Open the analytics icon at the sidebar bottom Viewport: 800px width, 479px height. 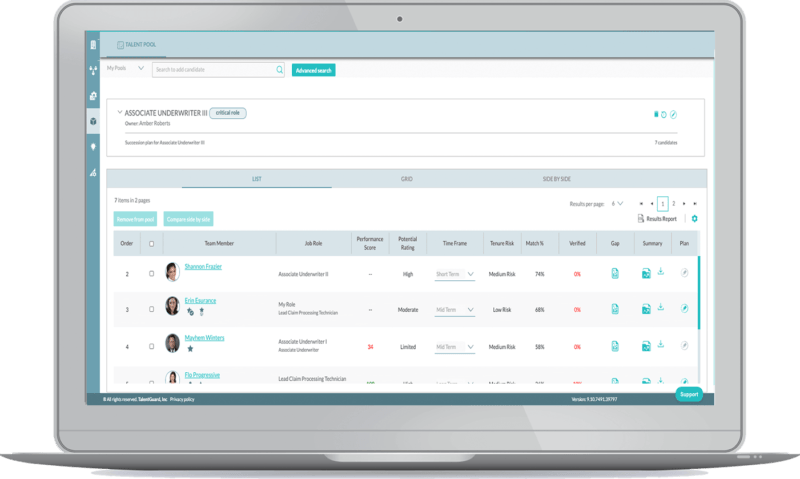click(x=93, y=172)
